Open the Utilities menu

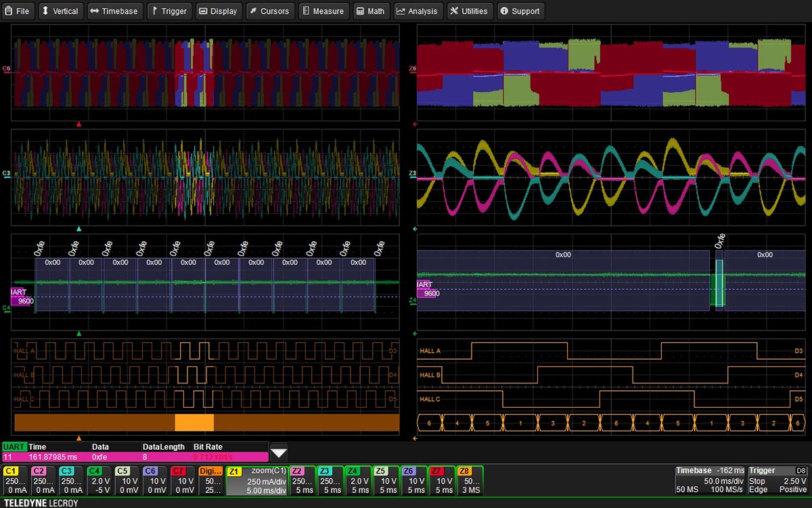click(x=469, y=11)
